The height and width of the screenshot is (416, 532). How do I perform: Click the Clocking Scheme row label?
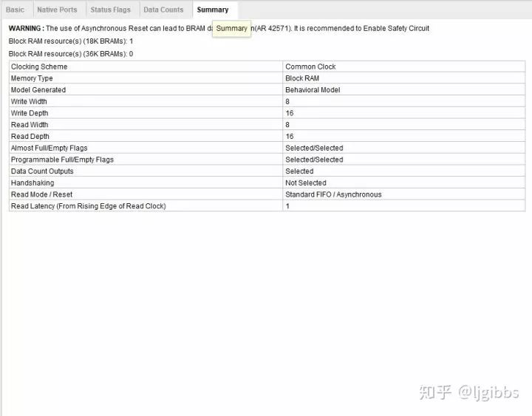[39, 67]
